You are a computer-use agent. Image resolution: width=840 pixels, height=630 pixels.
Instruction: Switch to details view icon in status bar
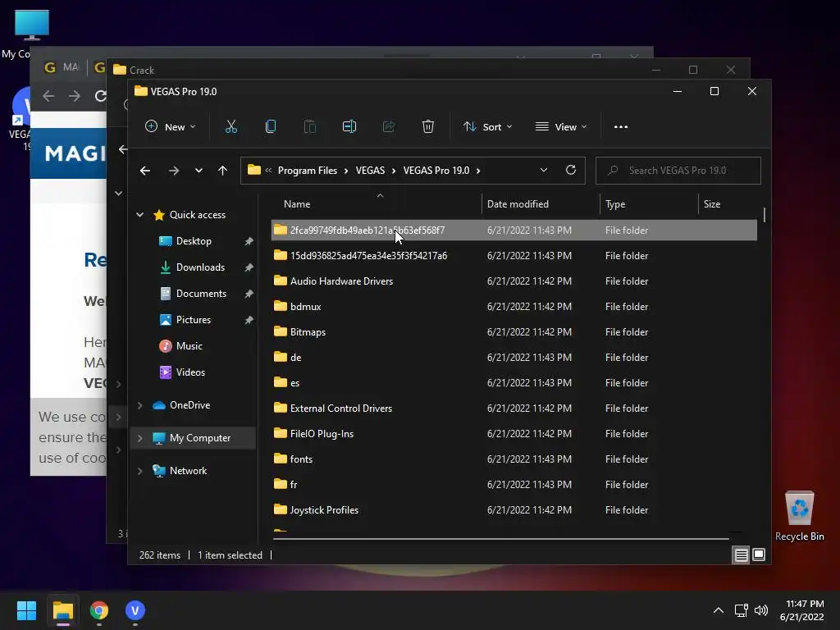[742, 555]
